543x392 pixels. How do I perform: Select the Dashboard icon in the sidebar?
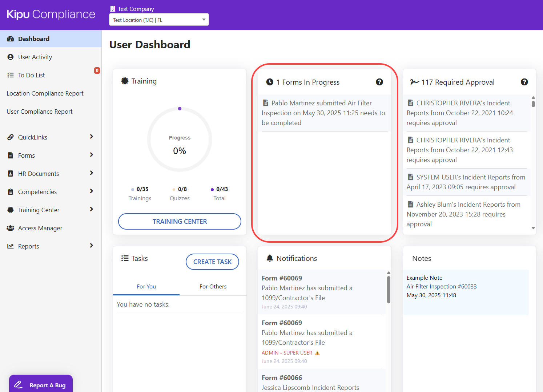tap(10, 39)
